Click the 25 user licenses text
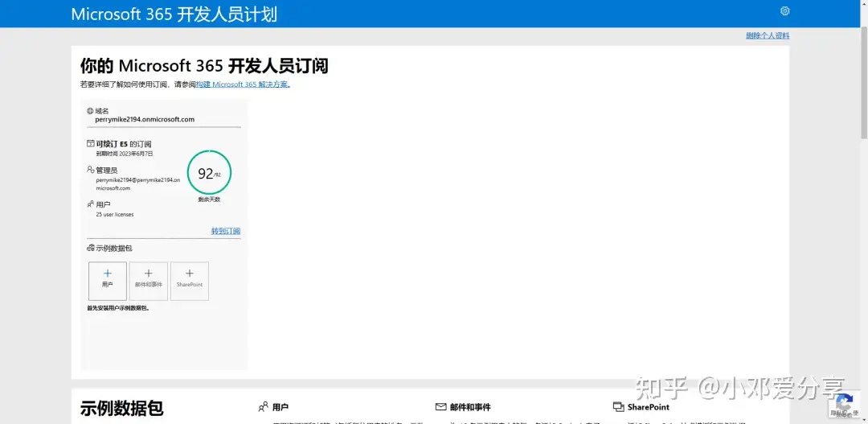This screenshot has height=424, width=868. pyautogui.click(x=115, y=215)
